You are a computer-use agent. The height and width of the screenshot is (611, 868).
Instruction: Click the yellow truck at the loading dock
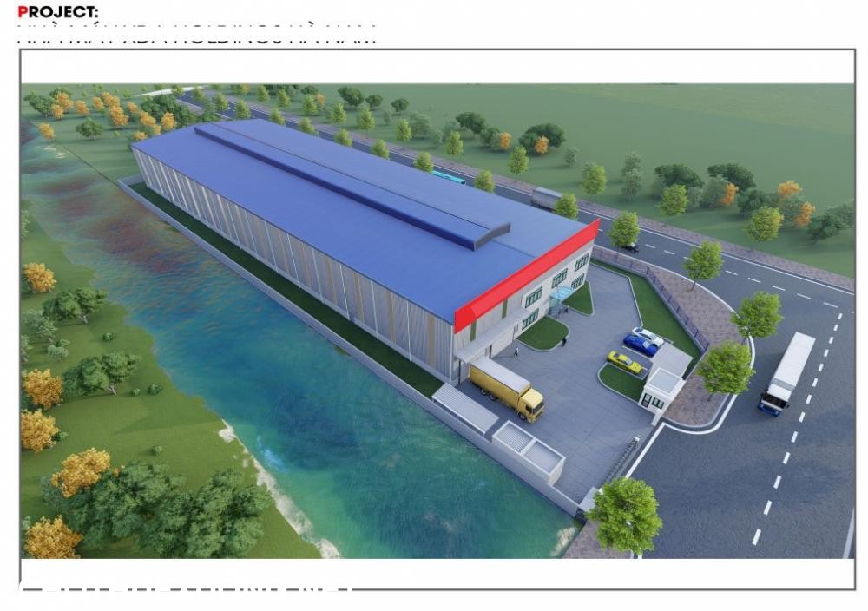[507, 388]
